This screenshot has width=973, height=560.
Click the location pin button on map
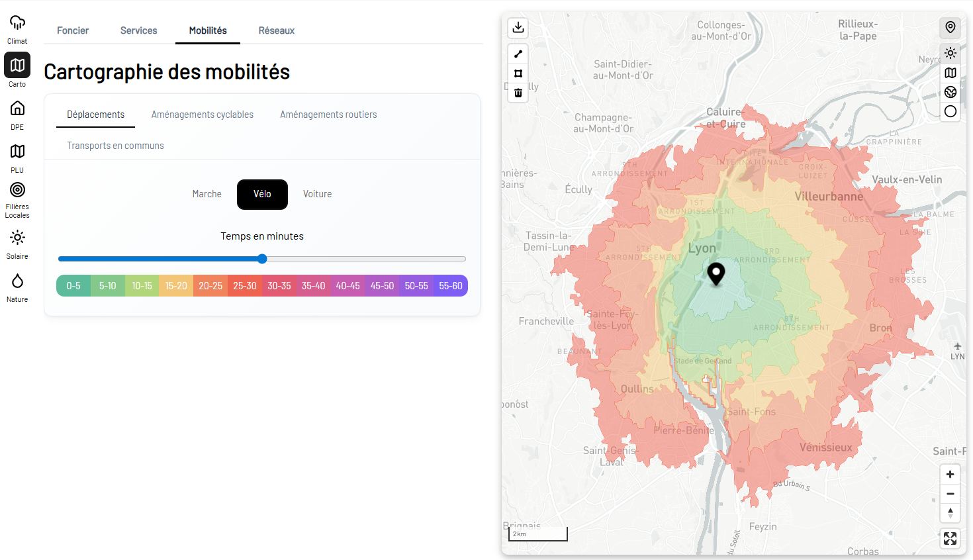950,27
